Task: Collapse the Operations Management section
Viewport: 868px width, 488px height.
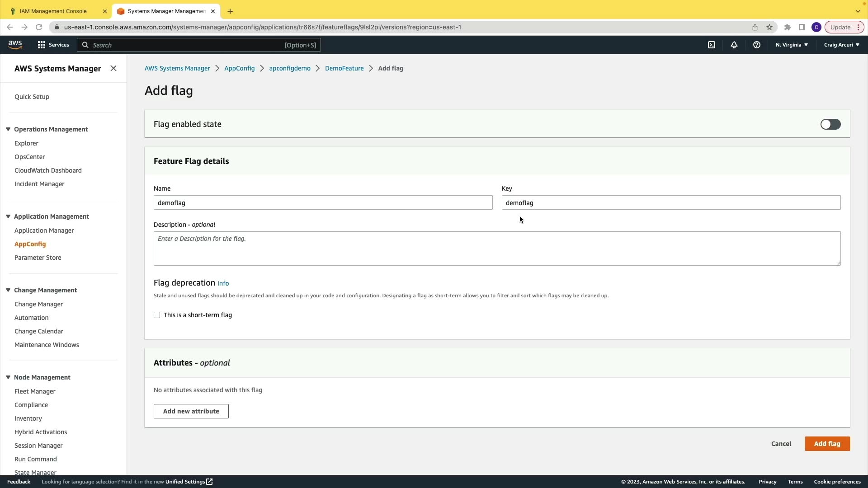Action: [8, 129]
